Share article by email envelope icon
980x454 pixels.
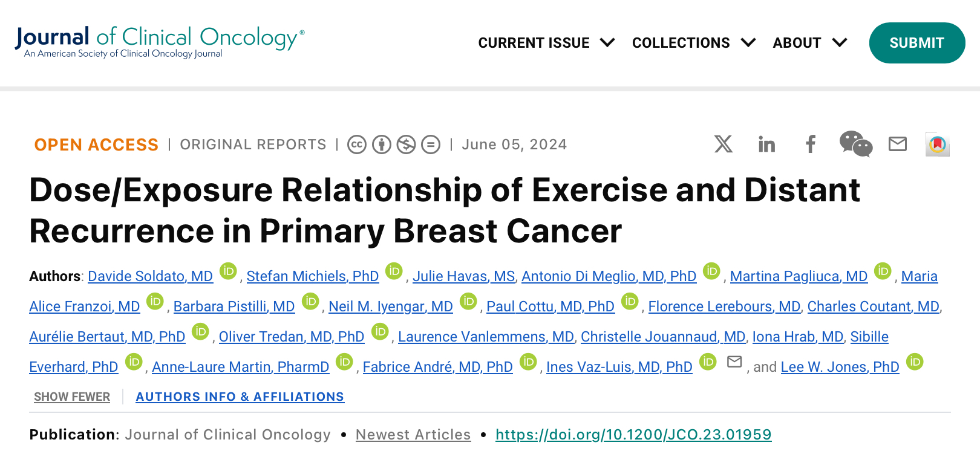click(898, 144)
